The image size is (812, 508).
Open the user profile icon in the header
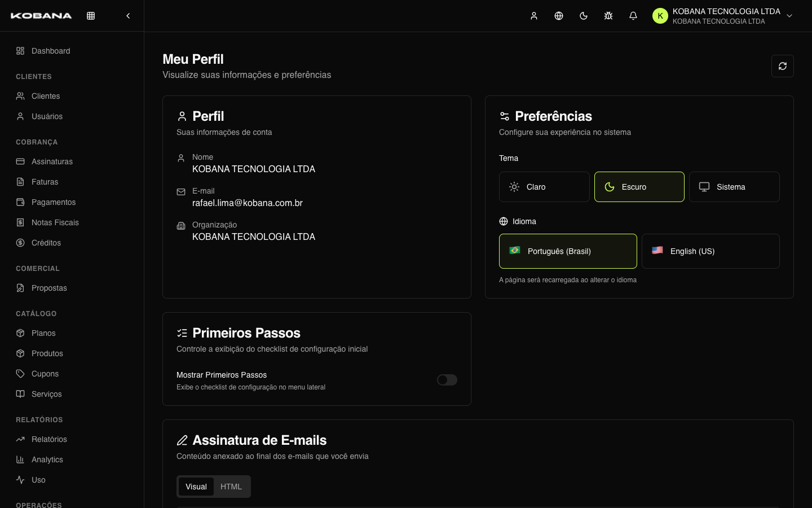pos(534,16)
